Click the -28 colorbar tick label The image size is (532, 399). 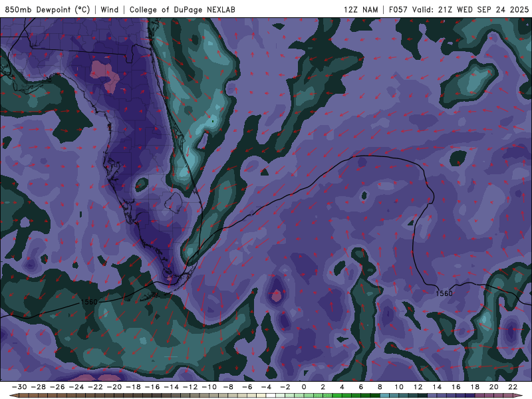(39, 387)
